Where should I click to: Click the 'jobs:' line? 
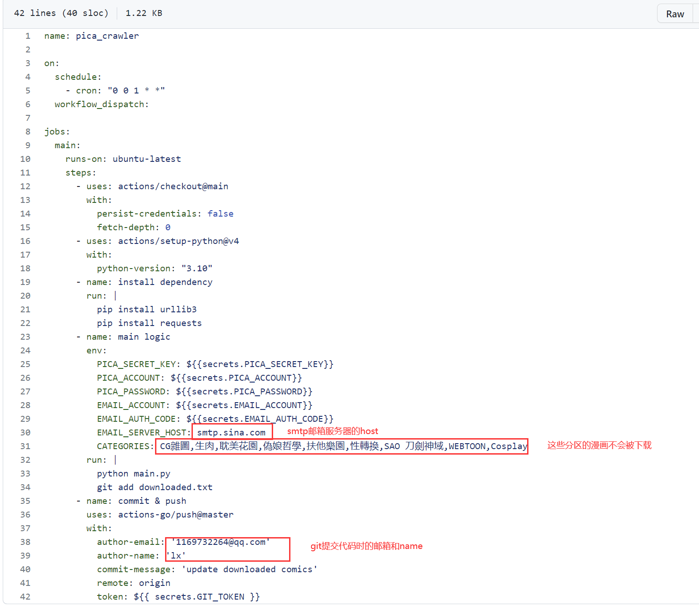[x=57, y=132]
